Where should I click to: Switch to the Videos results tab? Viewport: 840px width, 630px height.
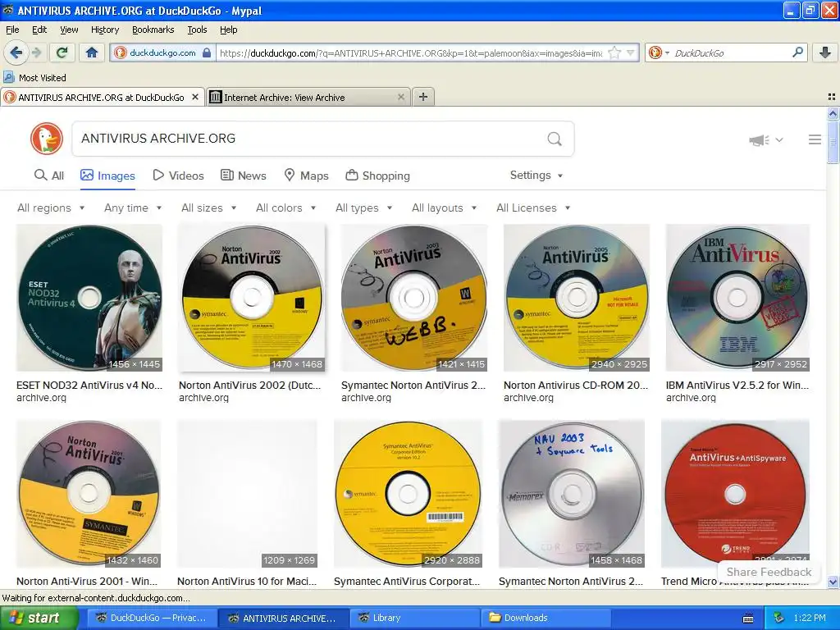[178, 176]
